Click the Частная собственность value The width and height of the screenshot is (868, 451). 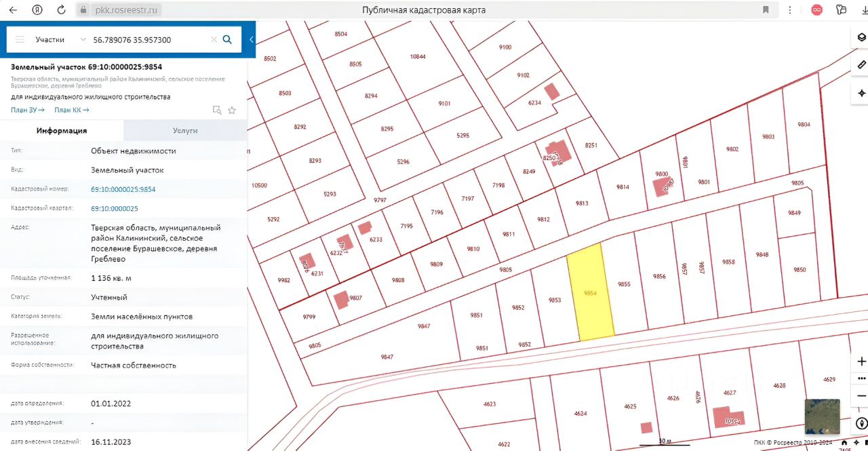(134, 365)
